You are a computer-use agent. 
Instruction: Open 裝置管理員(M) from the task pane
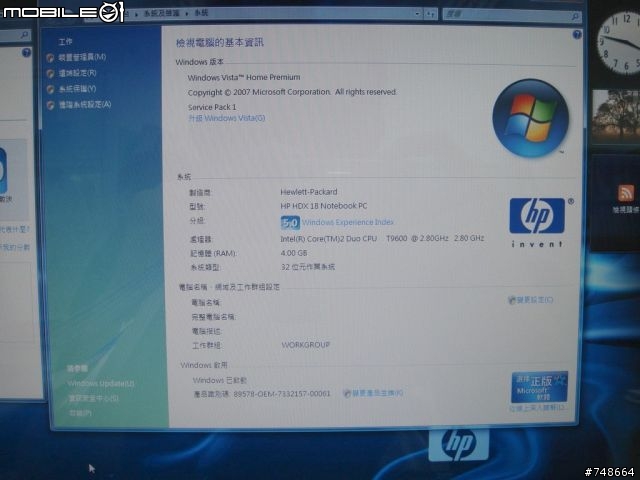82,57
